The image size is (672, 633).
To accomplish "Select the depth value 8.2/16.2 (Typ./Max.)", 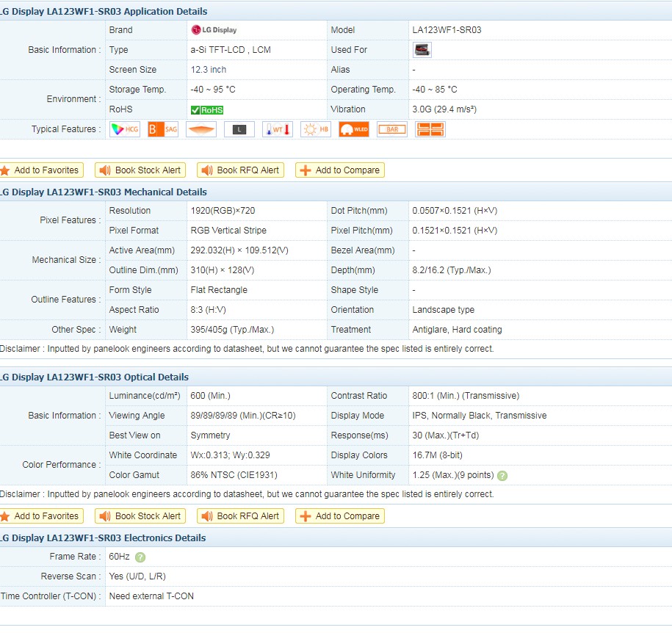I will pyautogui.click(x=452, y=270).
